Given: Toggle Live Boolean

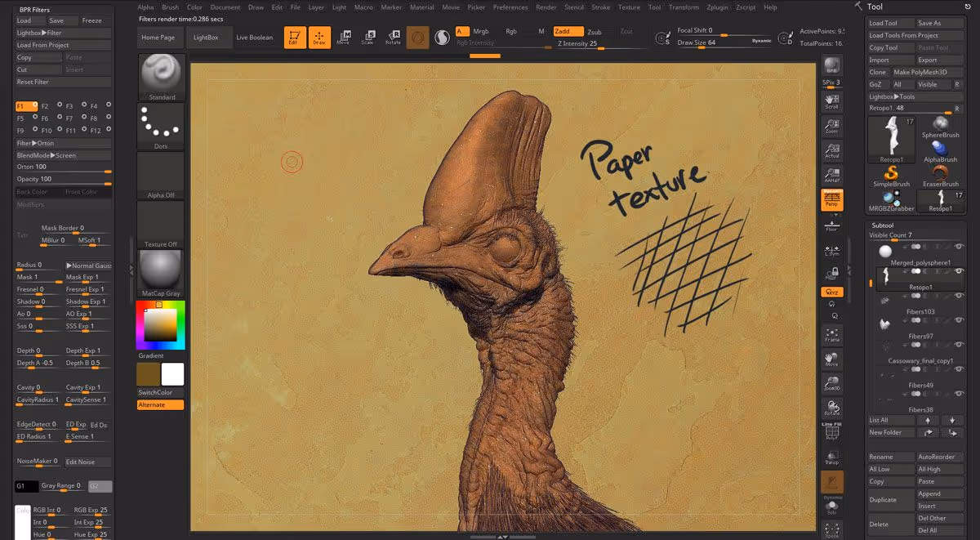Looking at the screenshot, I should pyautogui.click(x=255, y=38).
